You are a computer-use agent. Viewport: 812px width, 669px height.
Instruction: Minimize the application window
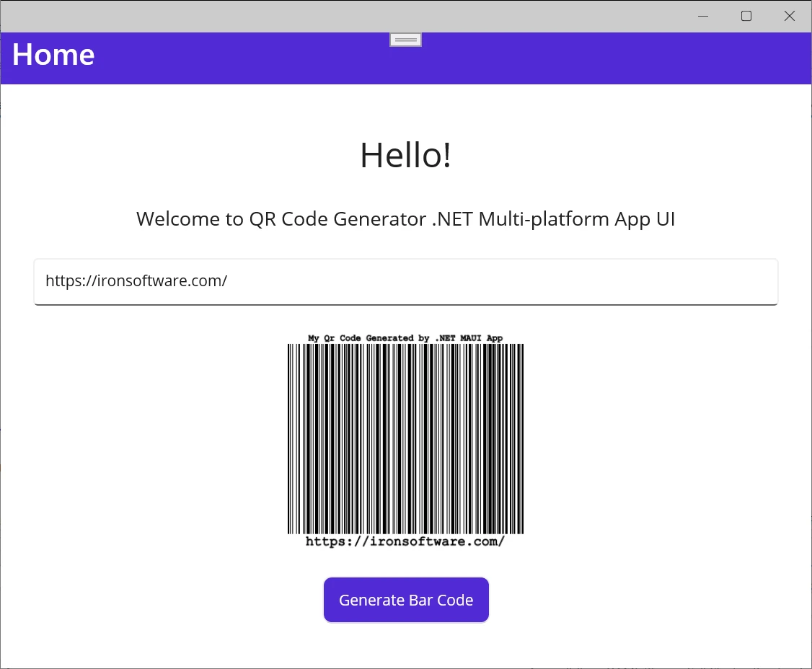click(x=703, y=16)
